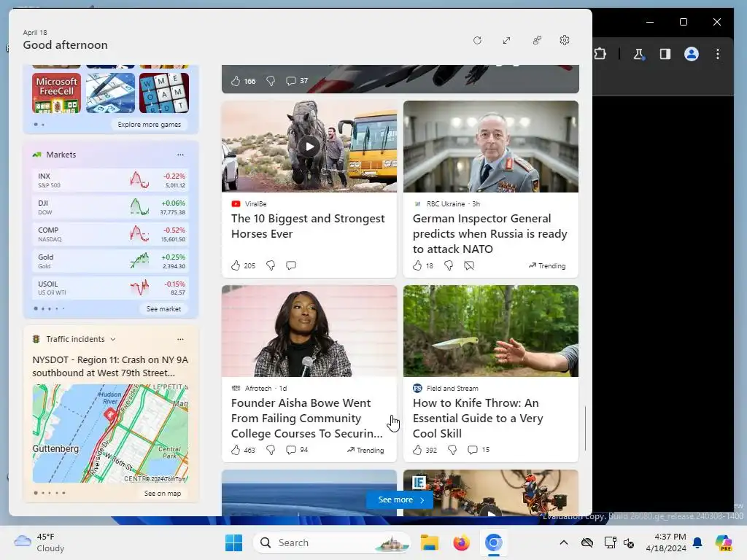Open Chrome three-dot menu
The width and height of the screenshot is (747, 560).
click(x=718, y=54)
